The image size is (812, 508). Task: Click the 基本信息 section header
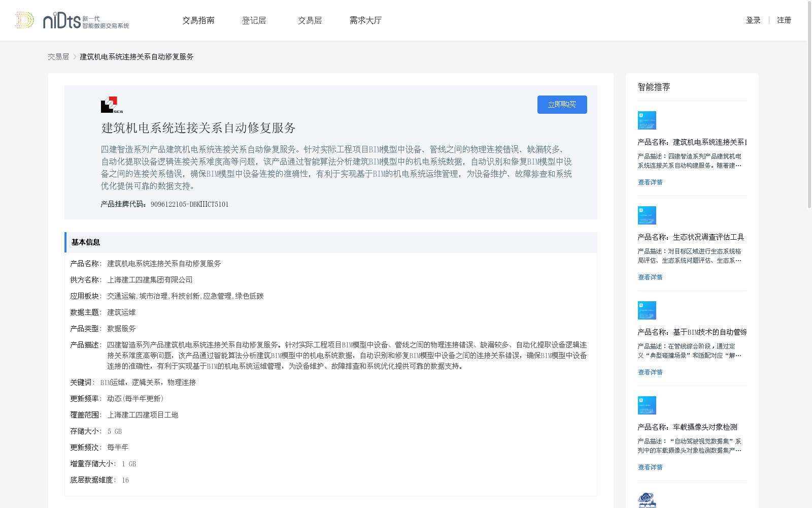331,242
